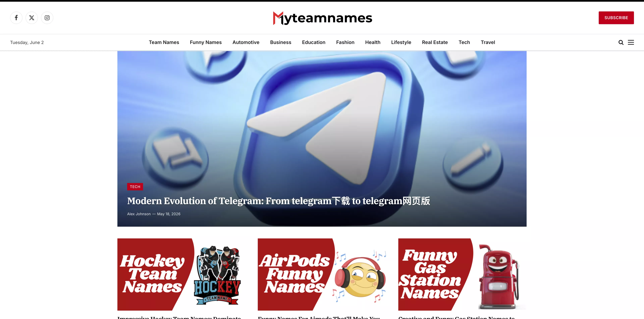Open the Facebook social icon
The height and width of the screenshot is (319, 644).
coord(16,18)
